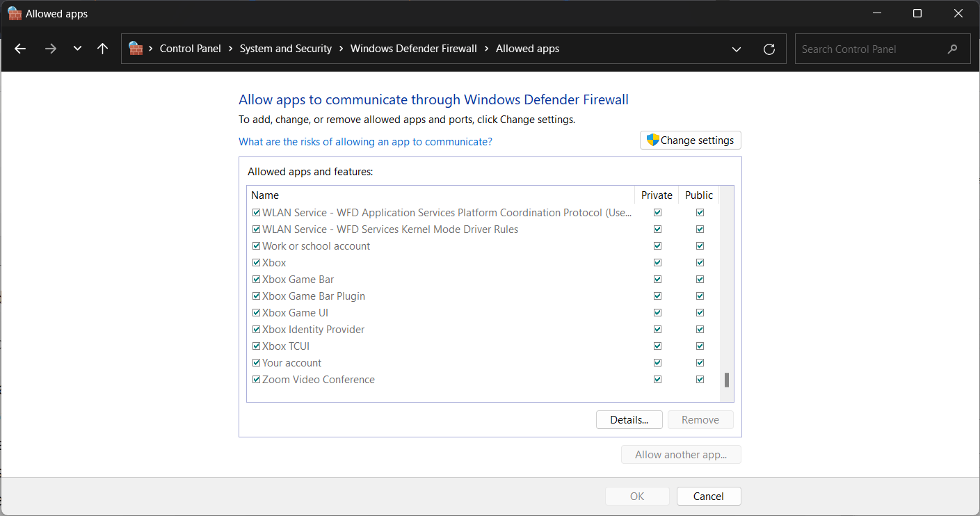This screenshot has height=516, width=980.
Task: Select WLAN Service WFD Application Services row
Action: pos(447,213)
